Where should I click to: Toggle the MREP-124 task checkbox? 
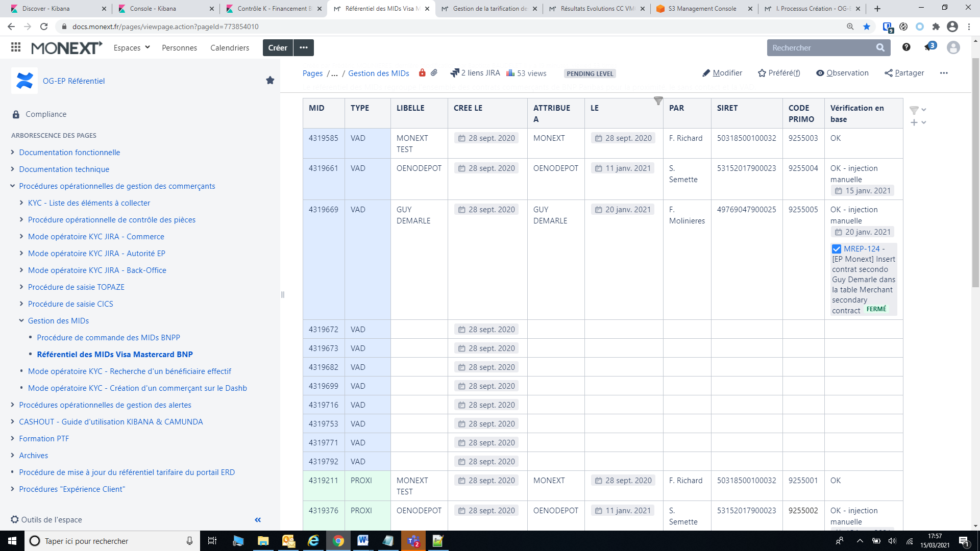coord(837,249)
